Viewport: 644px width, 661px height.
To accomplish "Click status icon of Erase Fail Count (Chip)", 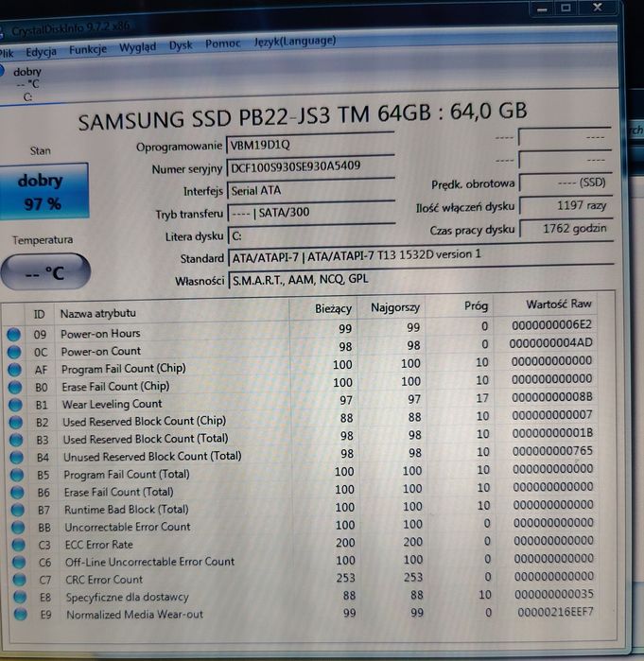I will click(15, 387).
